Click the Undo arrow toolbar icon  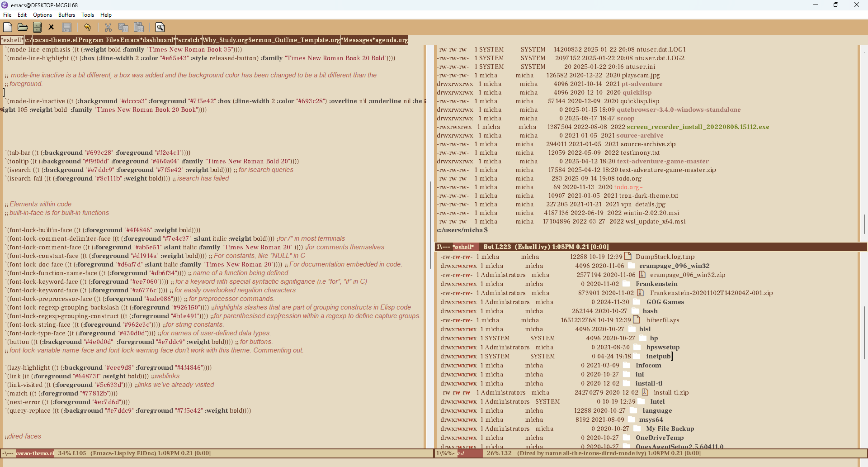point(87,27)
